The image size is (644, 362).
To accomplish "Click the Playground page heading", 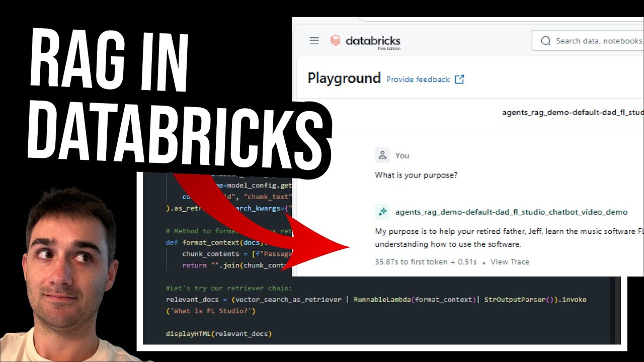I will pyautogui.click(x=344, y=78).
